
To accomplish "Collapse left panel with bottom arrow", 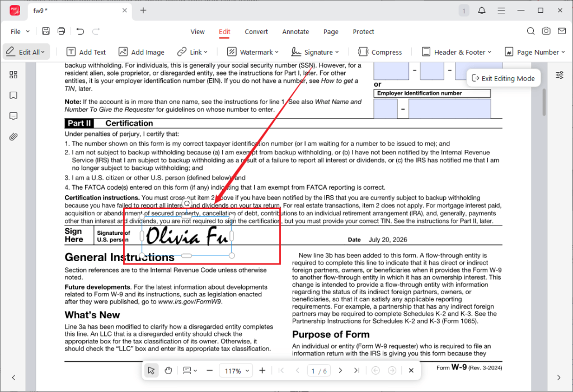I will (13, 377).
